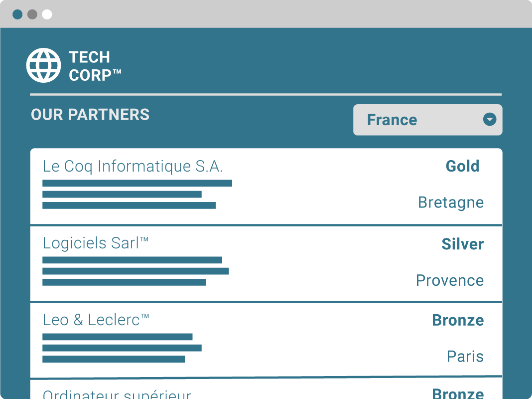The width and height of the screenshot is (532, 399).
Task: Click the TECH CORP brand name
Action: coord(95,66)
